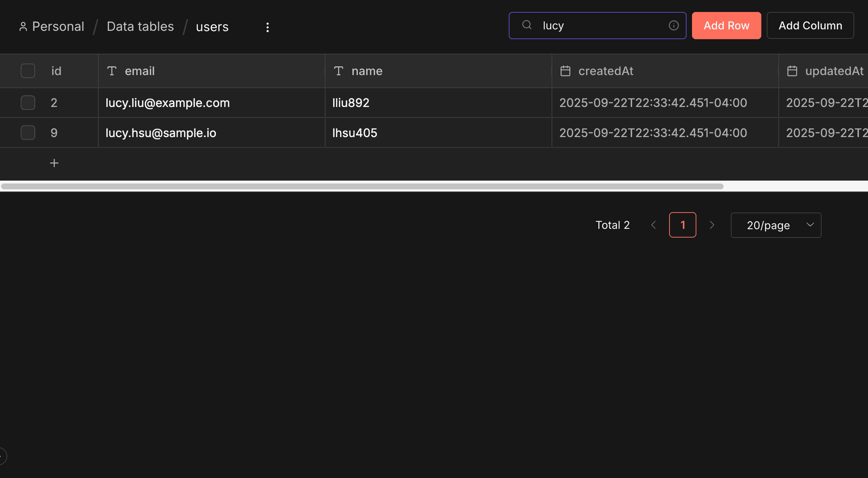868x478 pixels.
Task: Click the info icon in the search bar
Action: 674,25
